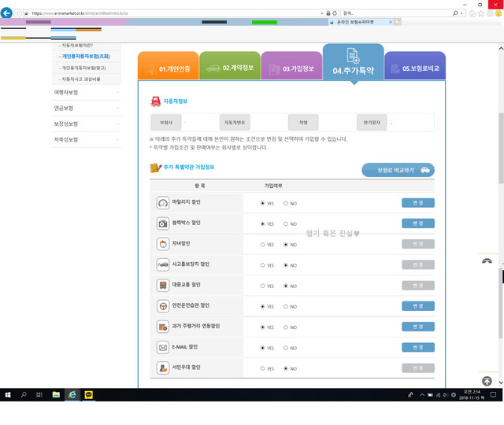Image resolution: width=504 pixels, height=425 pixels.
Task: Click the 서민우대 할인 person icon
Action: (163, 368)
